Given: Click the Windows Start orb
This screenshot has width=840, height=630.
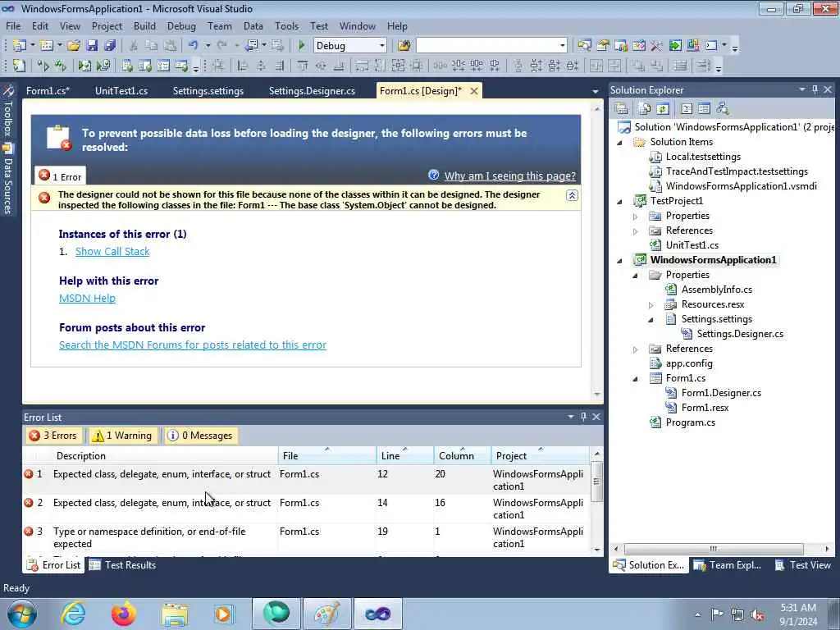Looking at the screenshot, I should click(22, 614).
